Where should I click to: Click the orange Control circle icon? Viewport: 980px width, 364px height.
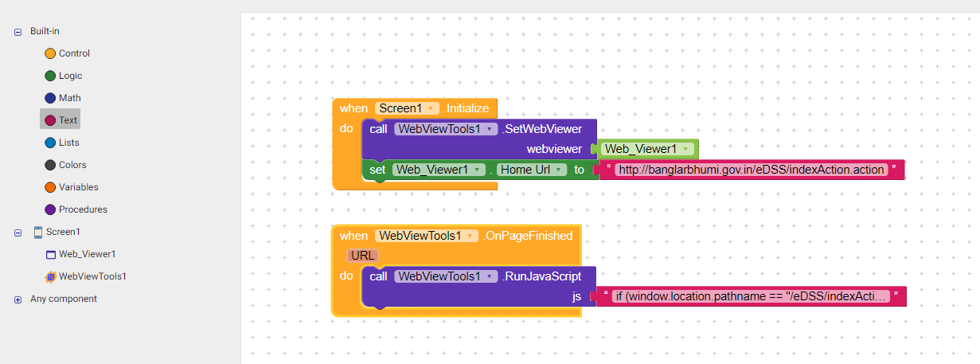pos(50,53)
